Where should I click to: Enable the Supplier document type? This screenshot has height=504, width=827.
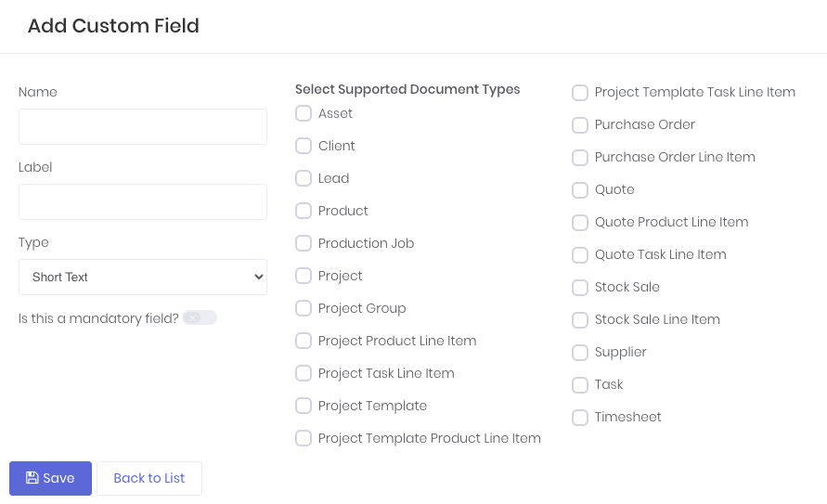pyautogui.click(x=580, y=352)
